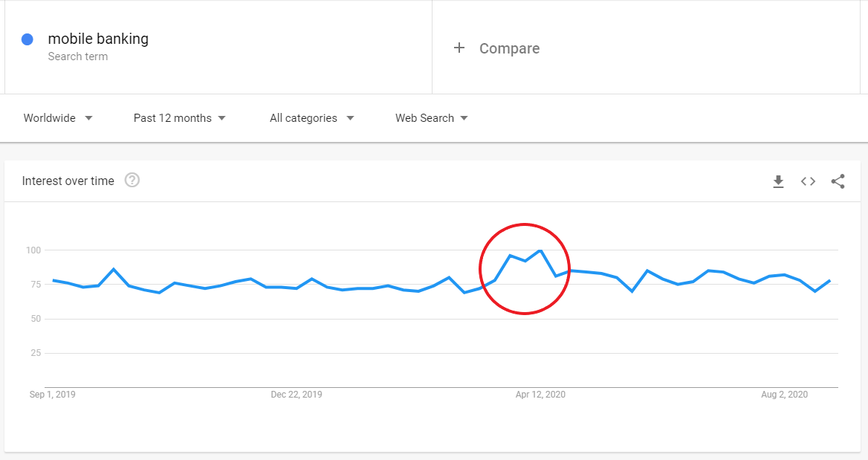Click the Dec 22, 2019 axis label

click(x=297, y=395)
